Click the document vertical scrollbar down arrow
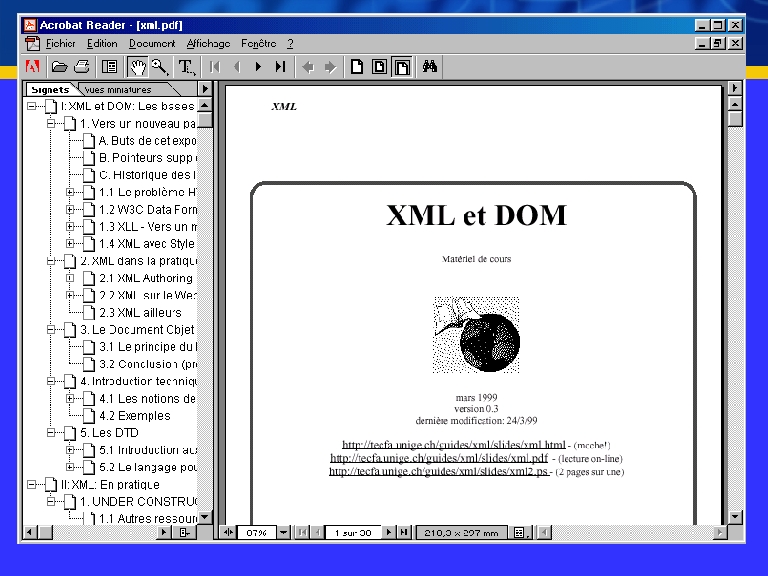The image size is (768, 576). 735,517
